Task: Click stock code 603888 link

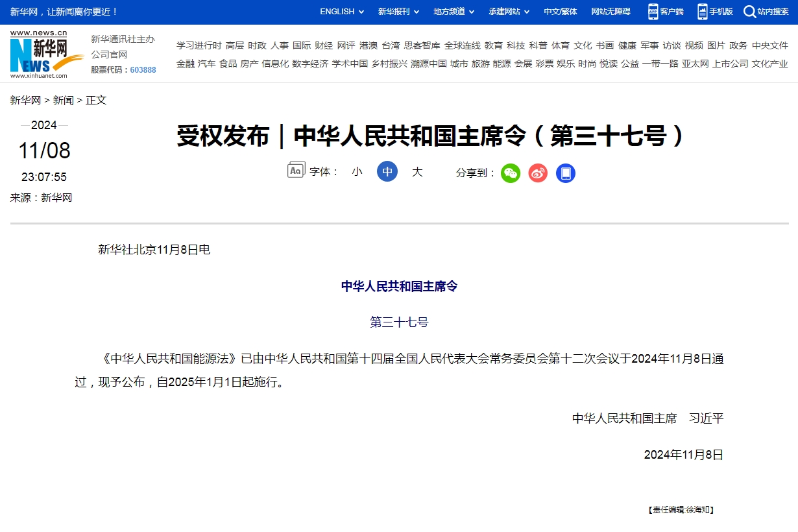Action: pyautogui.click(x=143, y=70)
